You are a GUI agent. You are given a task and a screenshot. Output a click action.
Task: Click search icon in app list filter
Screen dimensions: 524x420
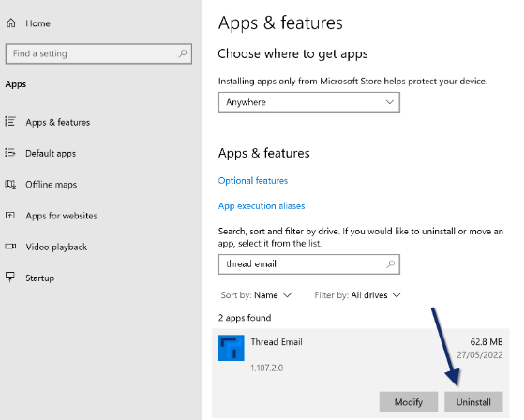click(x=390, y=264)
